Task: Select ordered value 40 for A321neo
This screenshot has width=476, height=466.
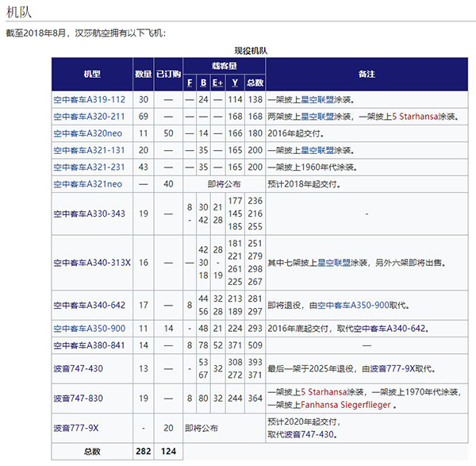Action: tap(168, 184)
